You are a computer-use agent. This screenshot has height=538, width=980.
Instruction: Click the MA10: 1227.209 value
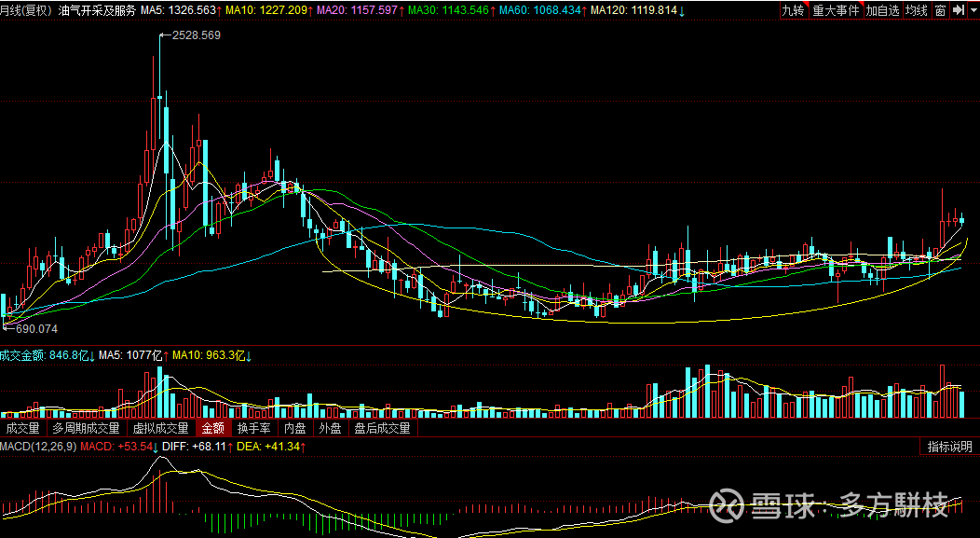268,10
